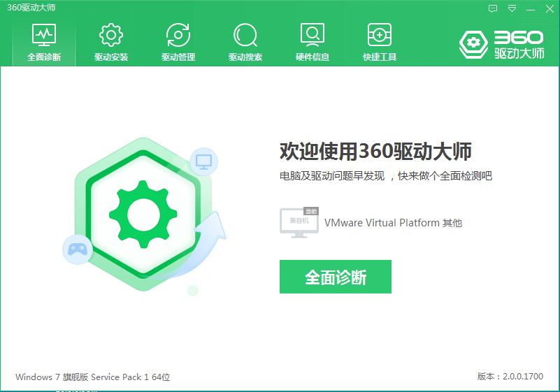Viewport: 560px width, 392px height.
Task: Open the 全面诊断 diagnosis monitor icon
Action: (44, 35)
